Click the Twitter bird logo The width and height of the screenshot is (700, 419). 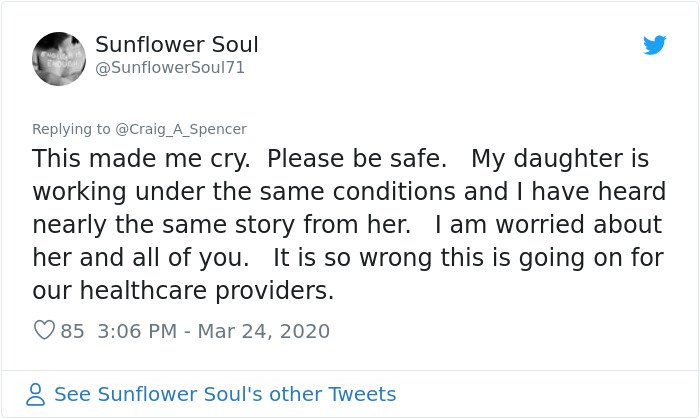[654, 45]
